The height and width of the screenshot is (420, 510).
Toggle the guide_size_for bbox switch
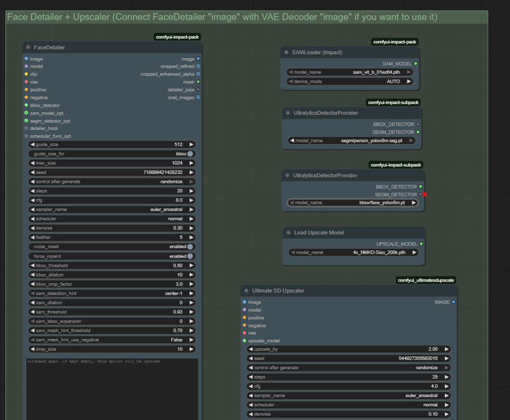point(190,154)
